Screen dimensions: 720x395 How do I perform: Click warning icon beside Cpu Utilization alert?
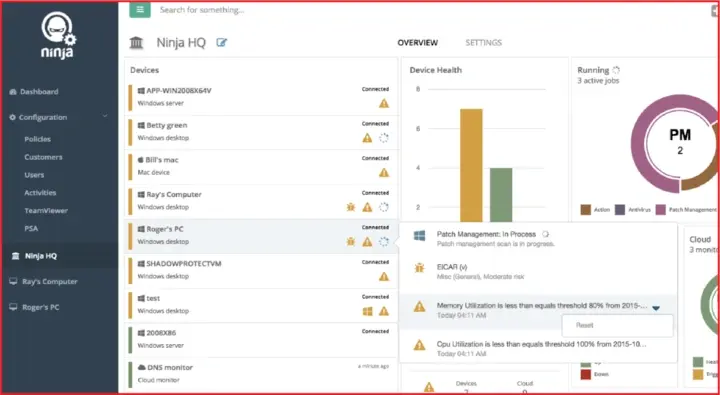pos(419,345)
